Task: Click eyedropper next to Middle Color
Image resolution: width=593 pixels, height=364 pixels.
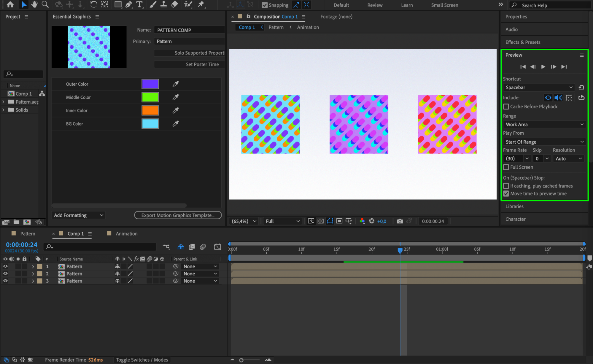Action: [x=176, y=97]
